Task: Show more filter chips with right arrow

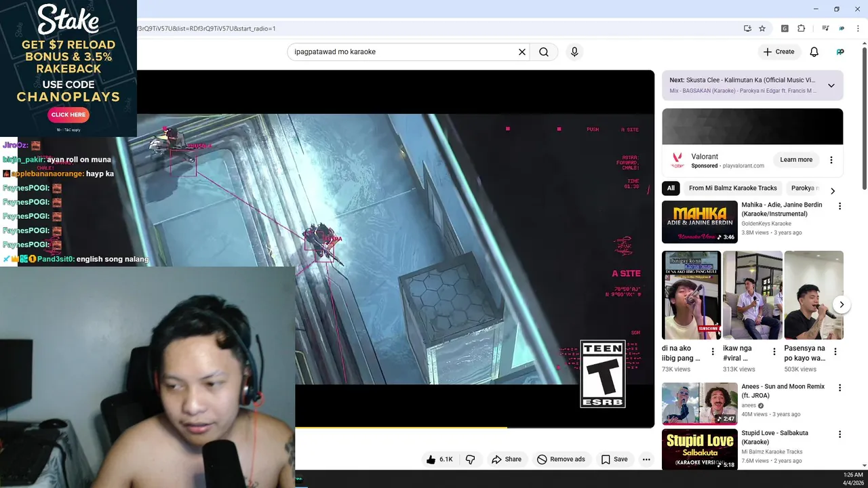Action: click(x=833, y=191)
